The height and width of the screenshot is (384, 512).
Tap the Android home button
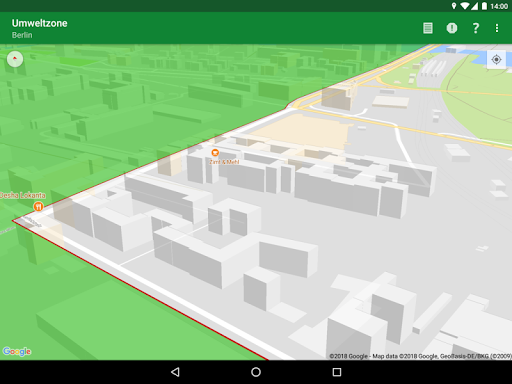(x=256, y=372)
